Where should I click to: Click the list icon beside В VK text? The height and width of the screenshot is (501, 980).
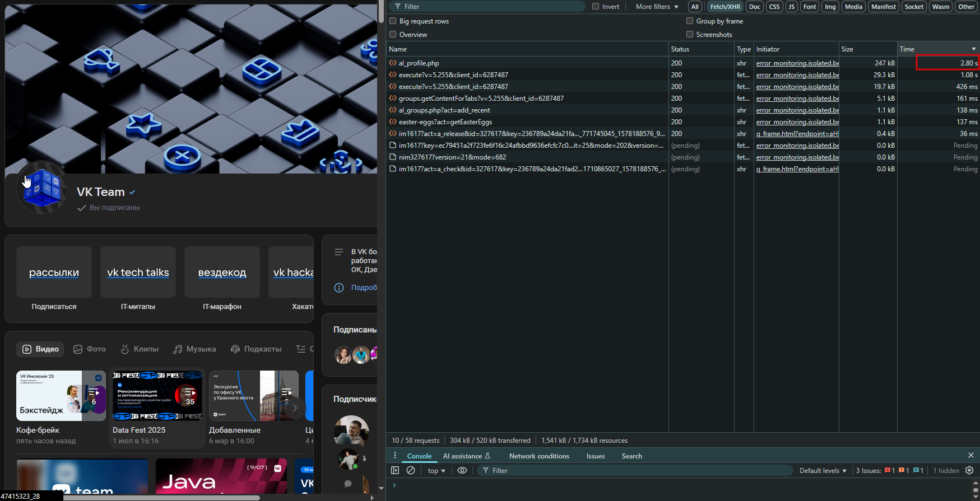tap(339, 252)
